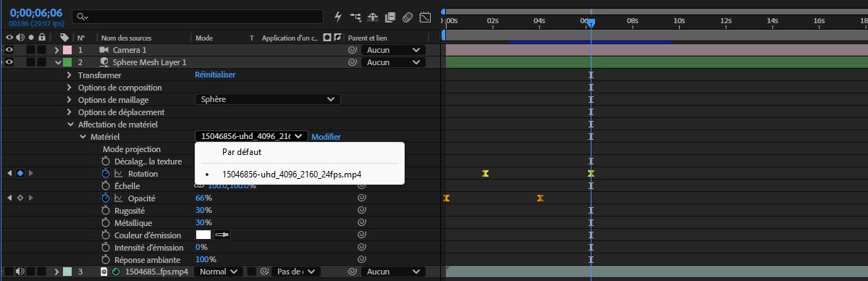Click the white Couleur d'émission swatch

pyautogui.click(x=203, y=235)
